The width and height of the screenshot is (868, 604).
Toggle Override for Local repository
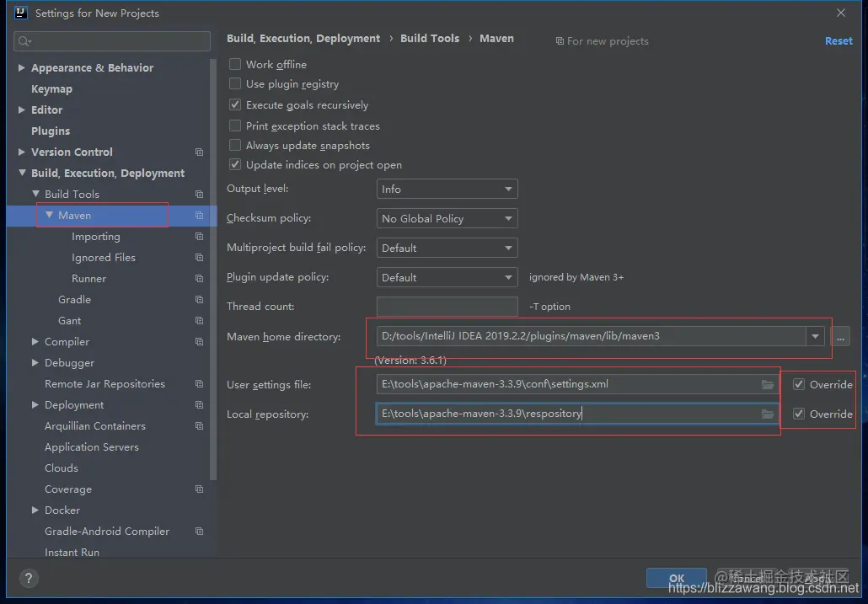point(799,414)
